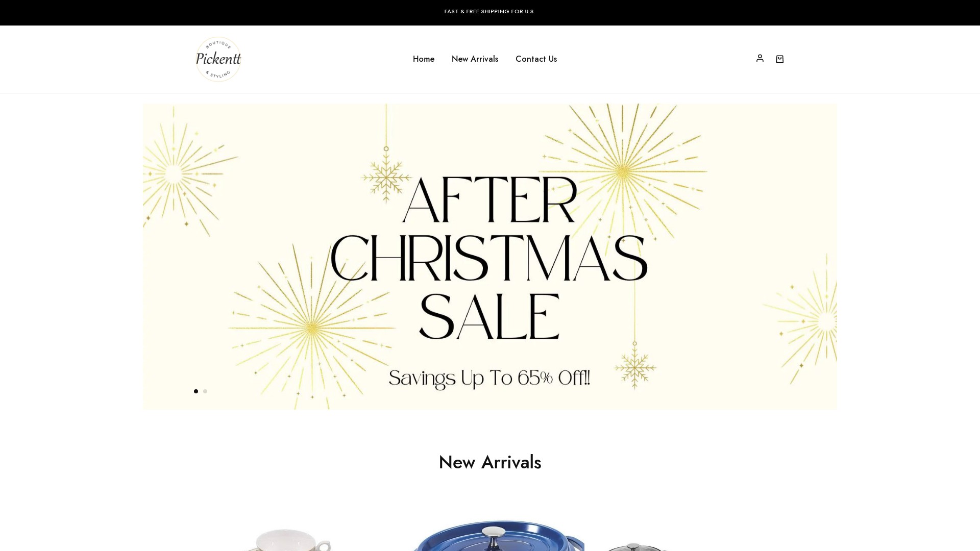The width and height of the screenshot is (980, 551).
Task: Open the Contact Us menu link
Action: [x=536, y=59]
